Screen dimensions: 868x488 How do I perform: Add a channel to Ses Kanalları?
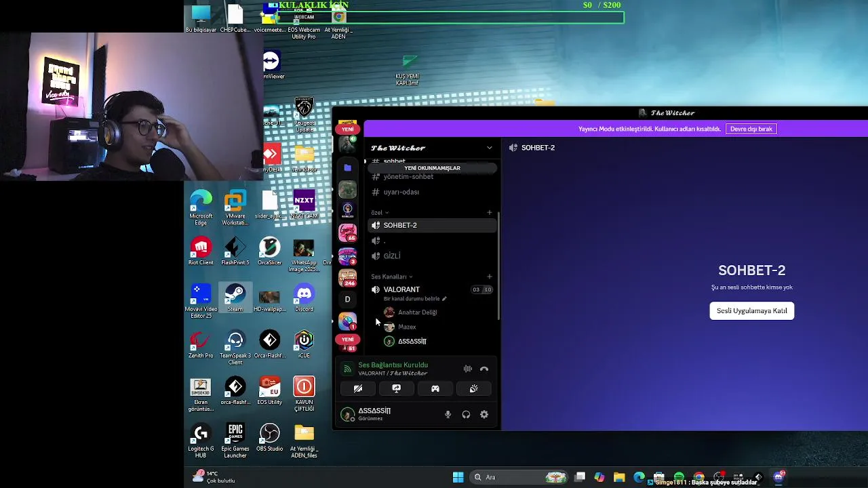490,277
